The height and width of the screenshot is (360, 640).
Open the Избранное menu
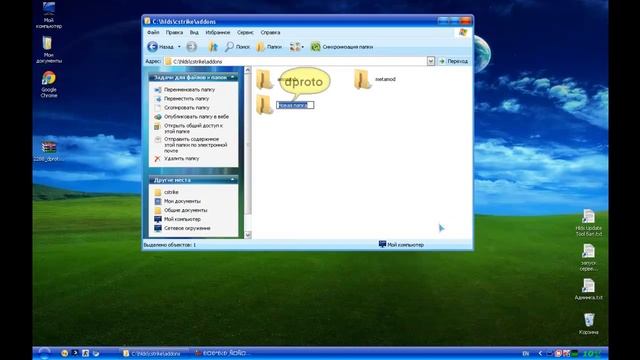pos(218,32)
